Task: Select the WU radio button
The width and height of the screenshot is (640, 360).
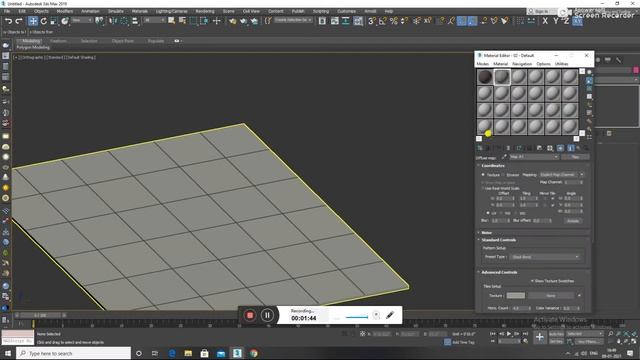Action: tap(516, 213)
